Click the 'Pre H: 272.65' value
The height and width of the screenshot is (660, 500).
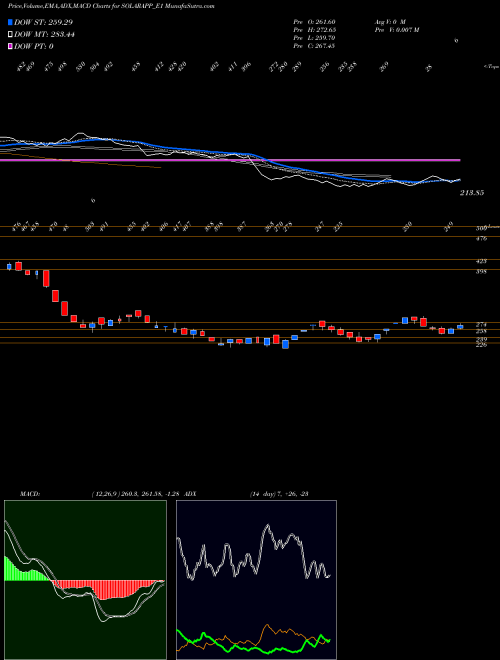[x=314, y=30]
